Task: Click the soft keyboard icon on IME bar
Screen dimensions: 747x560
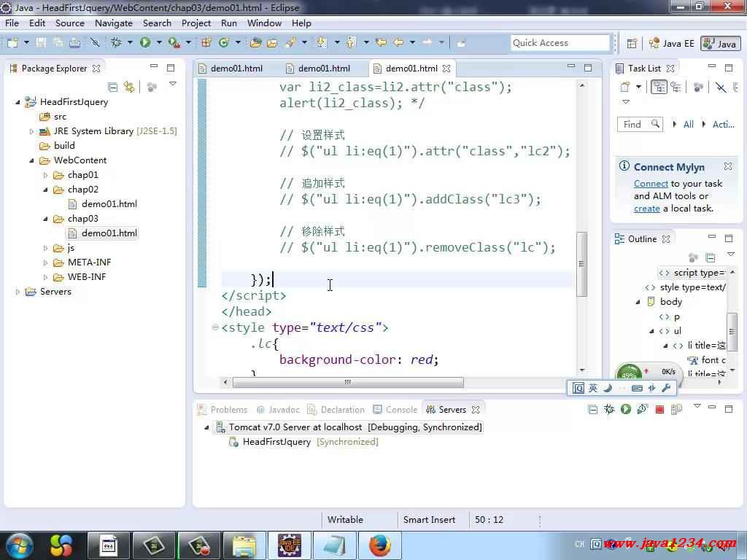Action: point(637,388)
